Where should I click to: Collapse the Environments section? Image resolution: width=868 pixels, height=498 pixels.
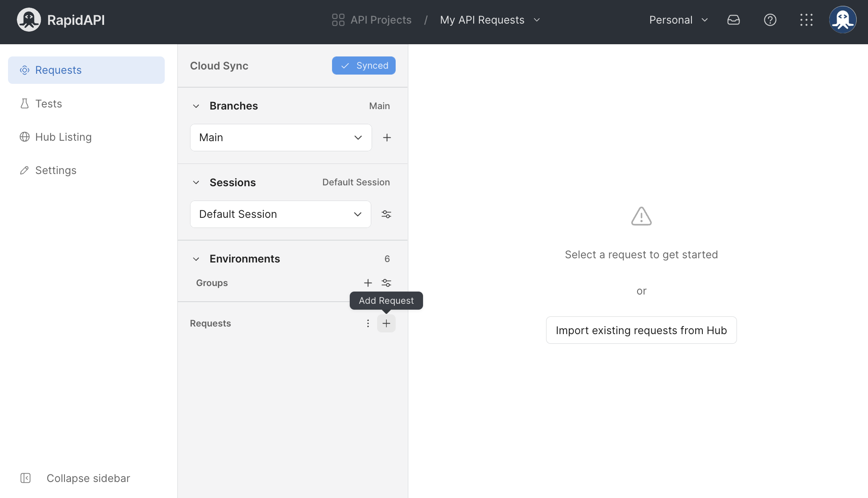pos(196,259)
